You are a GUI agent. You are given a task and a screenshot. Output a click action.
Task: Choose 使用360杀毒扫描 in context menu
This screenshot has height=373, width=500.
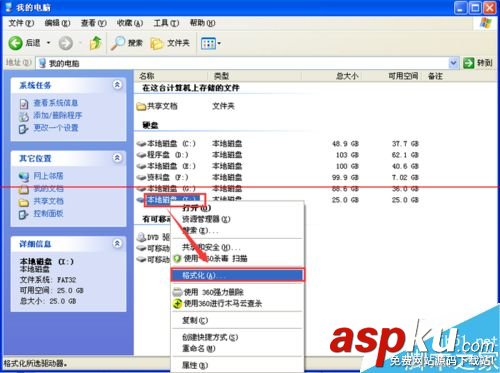[237, 259]
